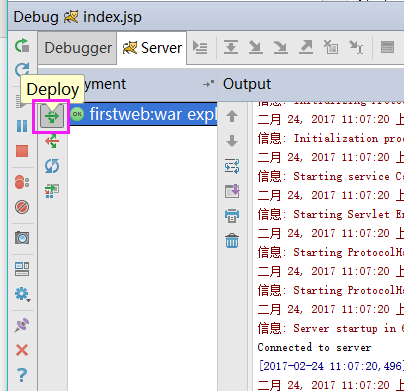The width and height of the screenshot is (404, 391).
Task: Switch to the Debugger tab
Action: coord(78,48)
